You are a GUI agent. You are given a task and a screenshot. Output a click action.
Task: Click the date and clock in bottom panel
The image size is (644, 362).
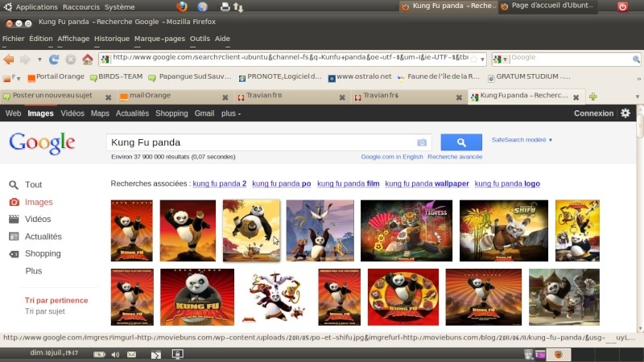54,352
